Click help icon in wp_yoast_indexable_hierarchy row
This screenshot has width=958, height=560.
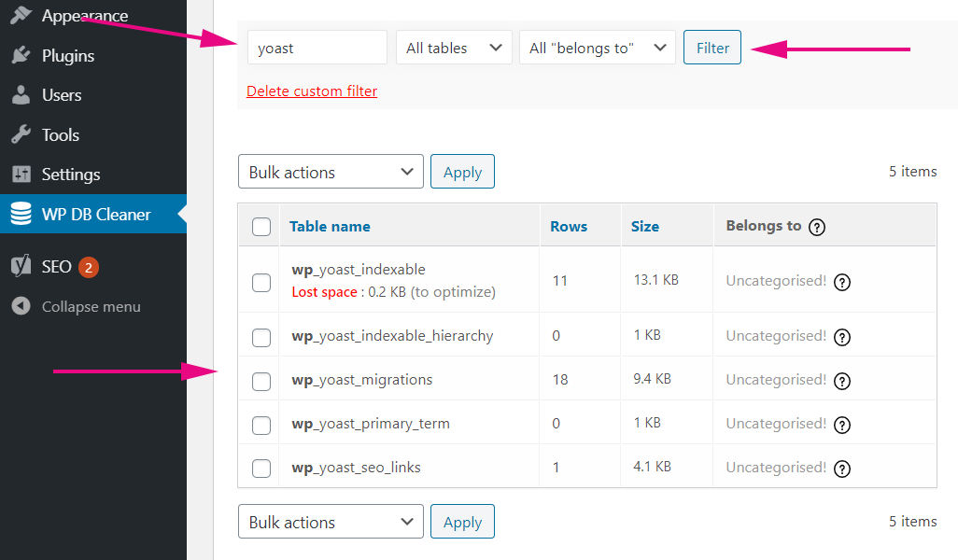(842, 337)
